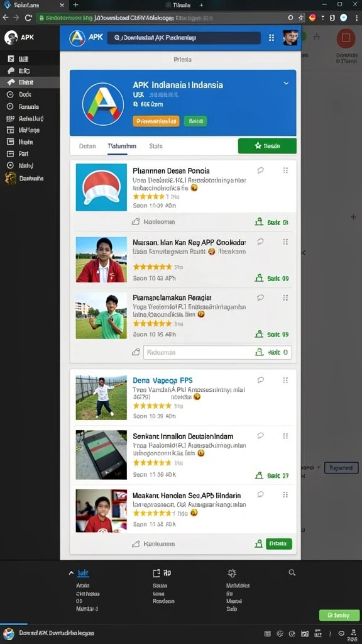This screenshot has height=644, width=362.
Task: Open the more options dots on the Phanmen Desan Ponoia row
Action: [285, 170]
